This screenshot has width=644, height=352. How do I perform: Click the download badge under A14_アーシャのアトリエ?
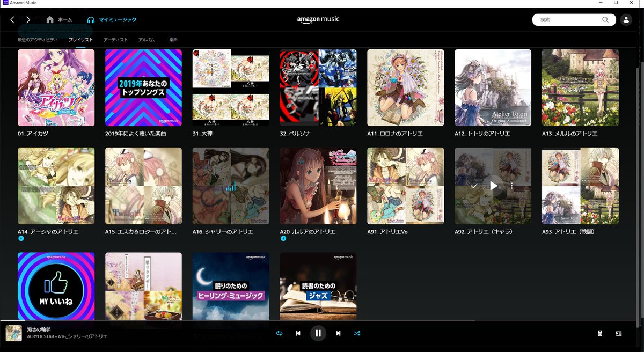pos(20,239)
